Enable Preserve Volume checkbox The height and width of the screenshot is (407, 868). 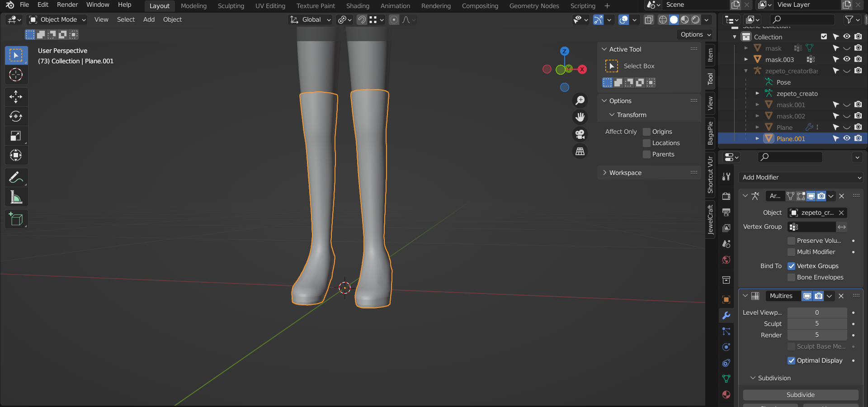point(791,241)
